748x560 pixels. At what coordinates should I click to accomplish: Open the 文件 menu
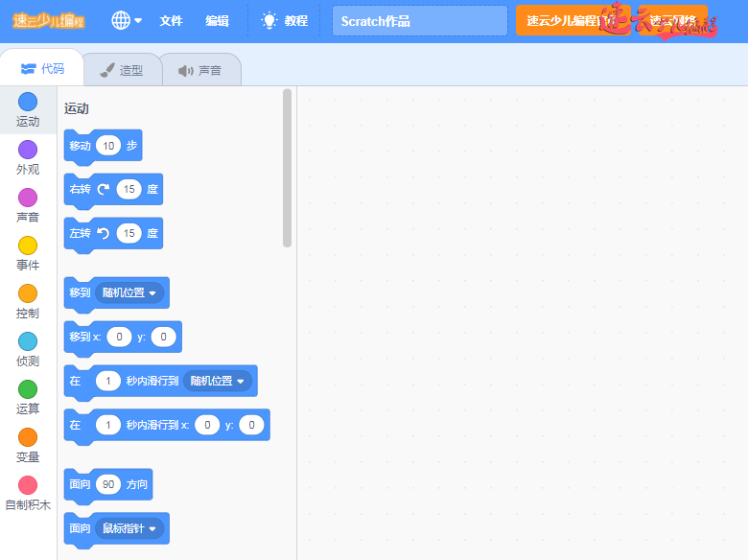click(171, 20)
